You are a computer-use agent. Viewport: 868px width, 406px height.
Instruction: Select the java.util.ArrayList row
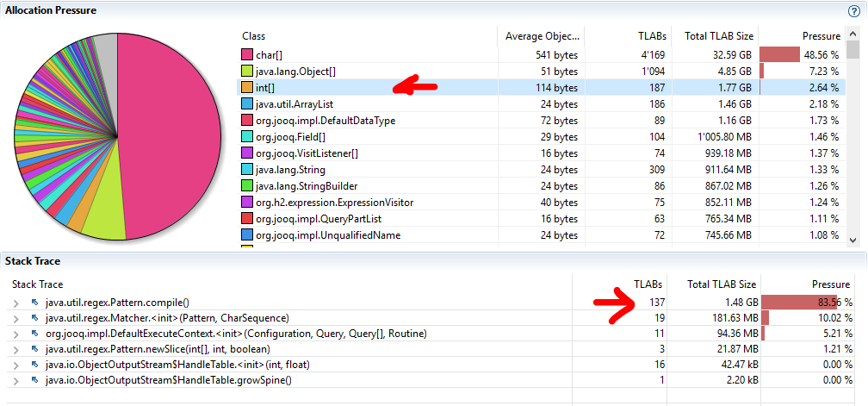541,103
